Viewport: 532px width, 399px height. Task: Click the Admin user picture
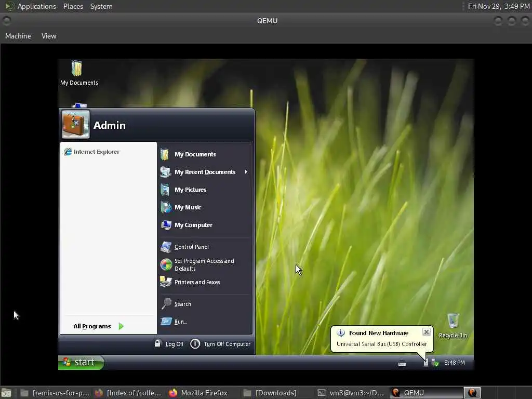[76, 125]
